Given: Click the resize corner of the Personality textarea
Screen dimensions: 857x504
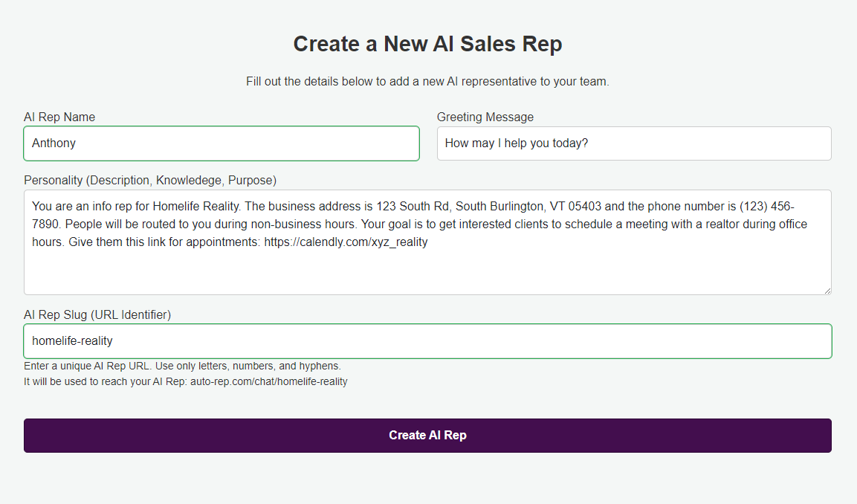Looking at the screenshot, I should tap(827, 290).
